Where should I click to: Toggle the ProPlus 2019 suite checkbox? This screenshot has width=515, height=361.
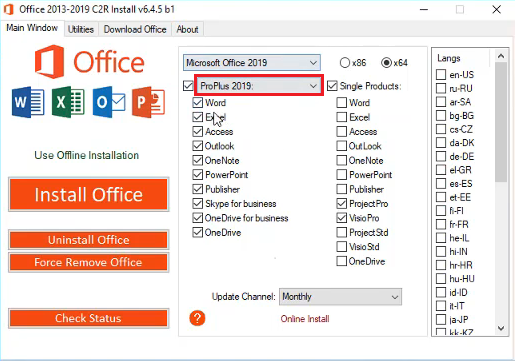[188, 86]
